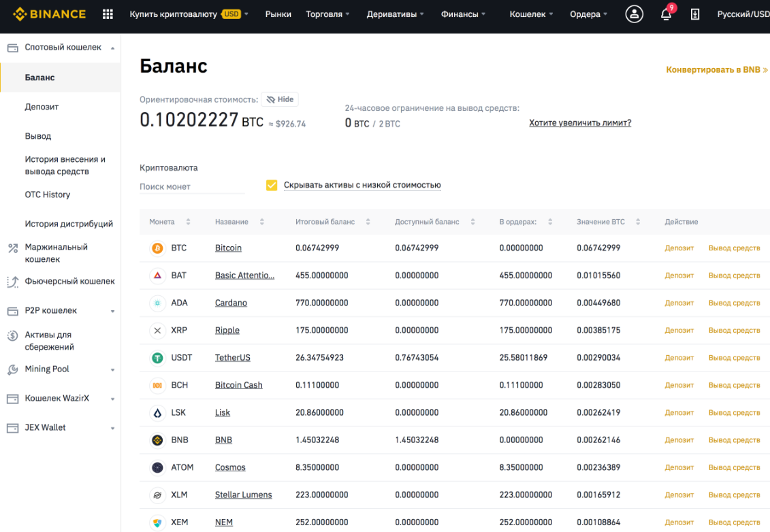Image resolution: width=770 pixels, height=532 pixels.
Task: Click the download app icon
Action: coord(695,14)
